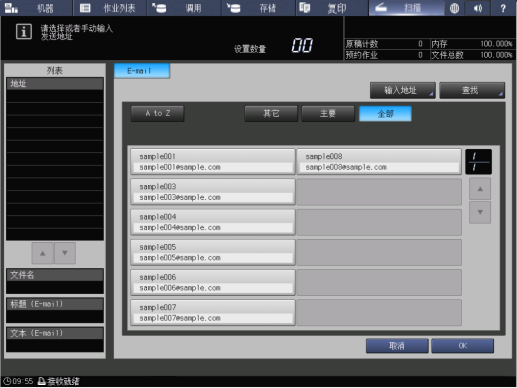Page down in address book list

click(480, 212)
